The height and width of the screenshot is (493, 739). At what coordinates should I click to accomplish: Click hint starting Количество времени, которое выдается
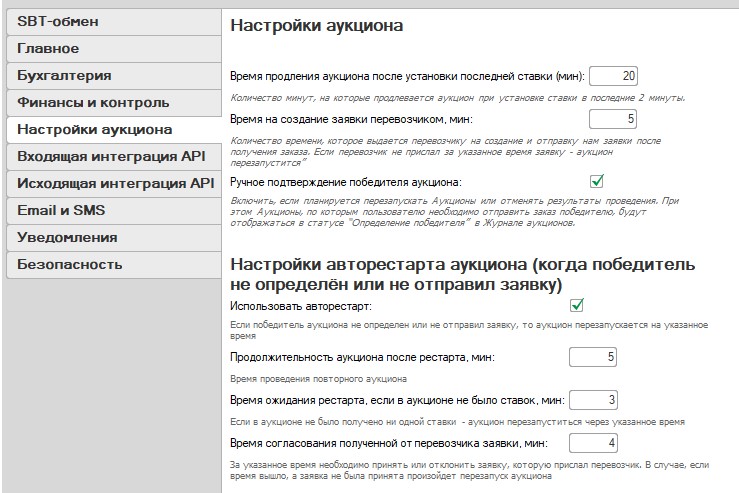click(x=445, y=152)
